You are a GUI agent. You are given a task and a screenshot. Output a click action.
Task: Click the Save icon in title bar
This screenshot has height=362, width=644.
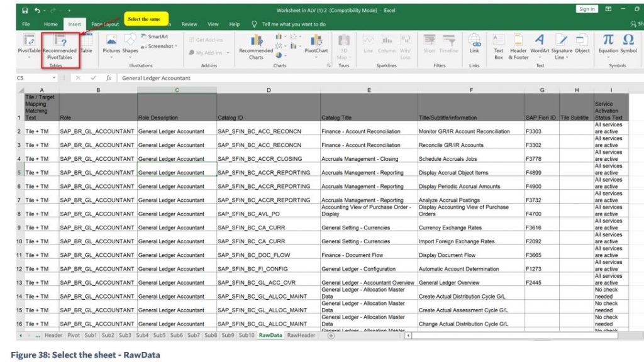pyautogui.click(x=25, y=10)
